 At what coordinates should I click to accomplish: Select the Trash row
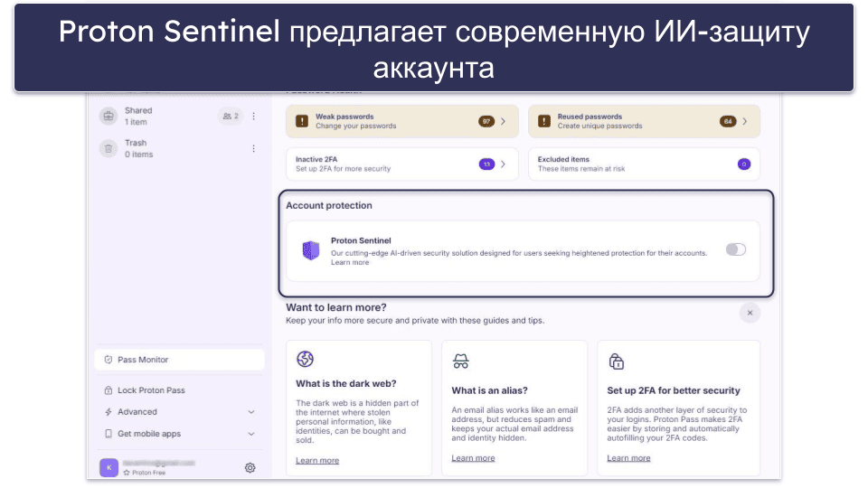(179, 148)
